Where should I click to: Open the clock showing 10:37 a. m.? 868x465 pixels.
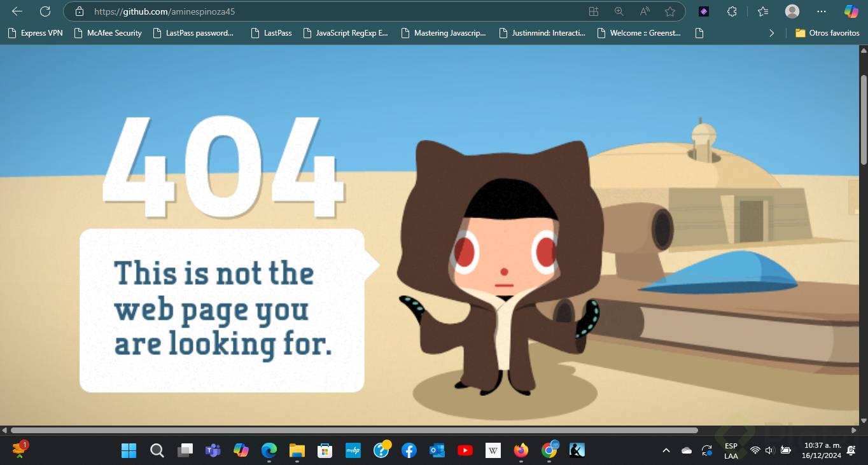[822, 450]
